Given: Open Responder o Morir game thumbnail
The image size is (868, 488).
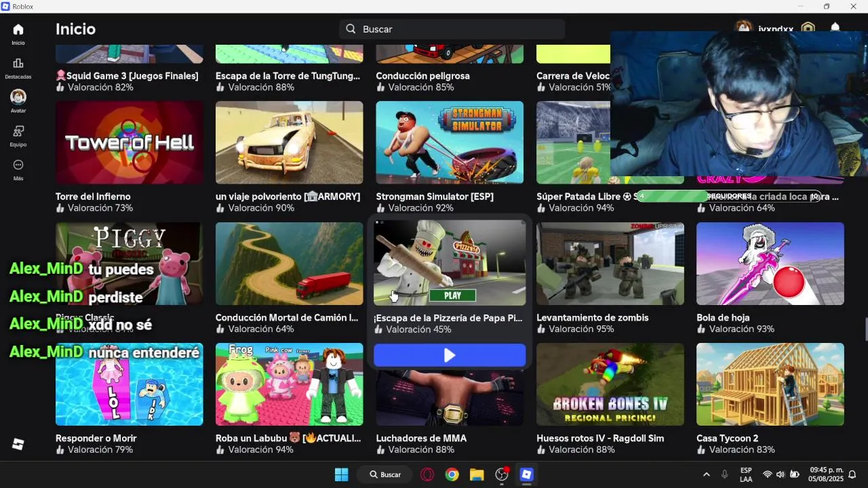Looking at the screenshot, I should click(130, 384).
